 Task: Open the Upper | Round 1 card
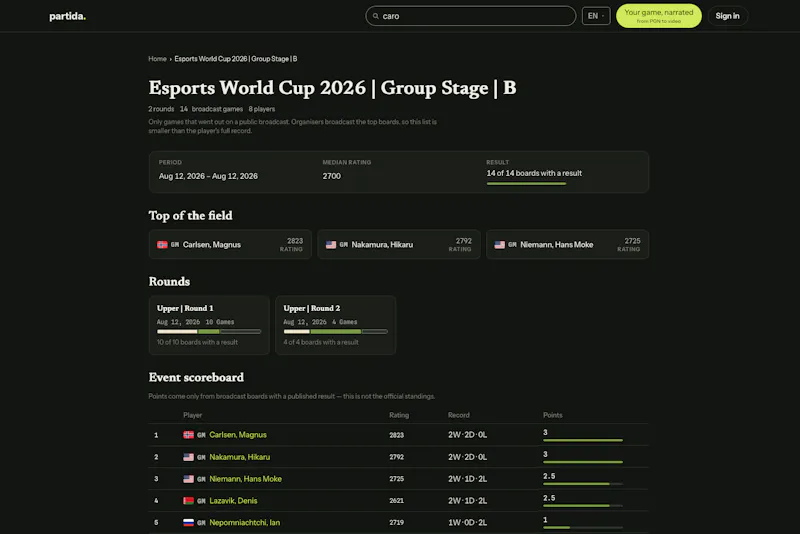[x=209, y=325]
